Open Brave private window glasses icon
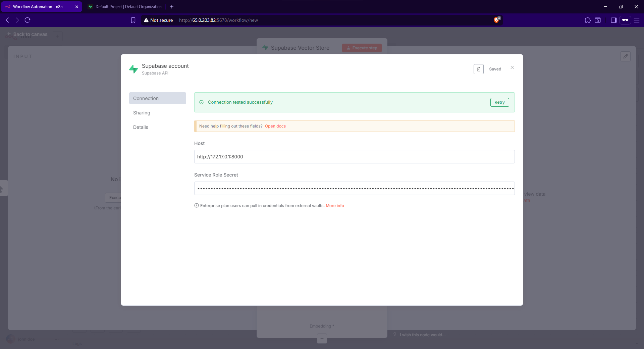Viewport: 644px width, 349px height. pyautogui.click(x=625, y=20)
